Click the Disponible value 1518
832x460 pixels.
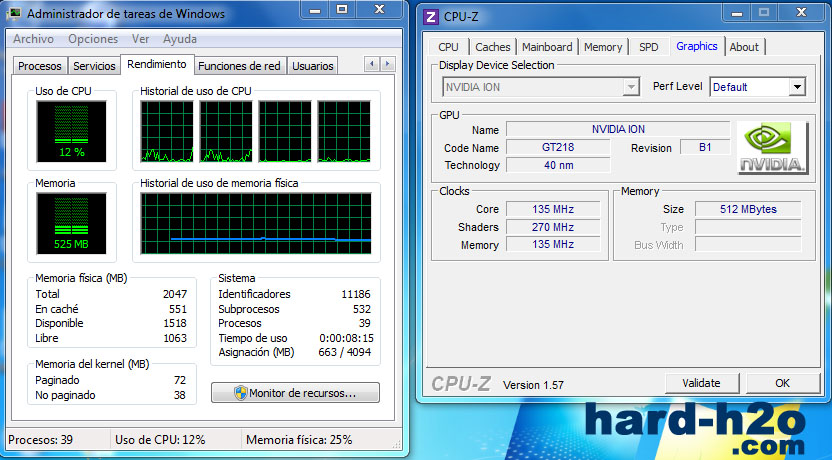point(175,323)
